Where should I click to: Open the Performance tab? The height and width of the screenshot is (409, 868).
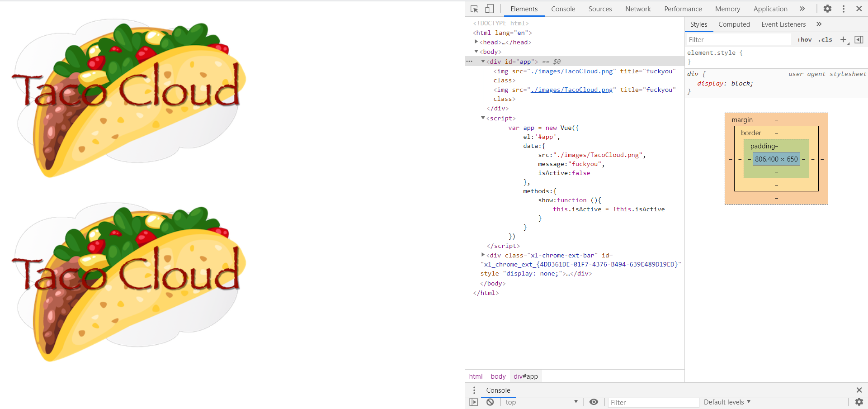coord(683,9)
